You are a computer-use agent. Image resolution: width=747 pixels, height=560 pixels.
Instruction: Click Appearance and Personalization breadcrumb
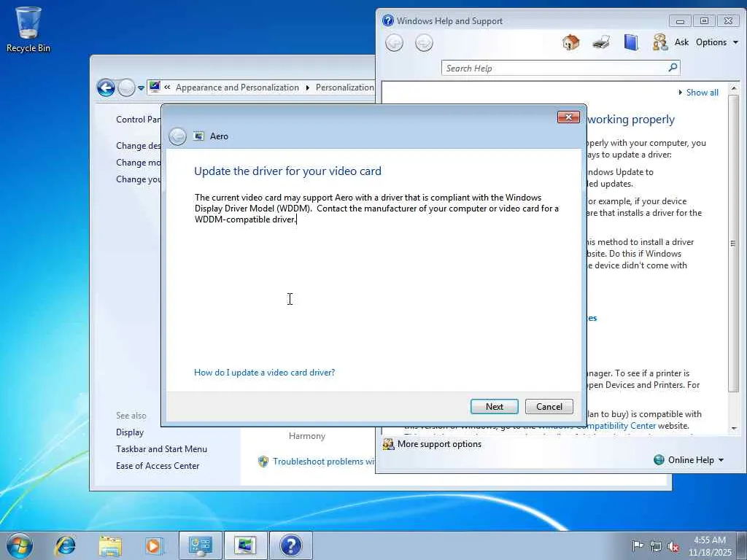click(237, 87)
